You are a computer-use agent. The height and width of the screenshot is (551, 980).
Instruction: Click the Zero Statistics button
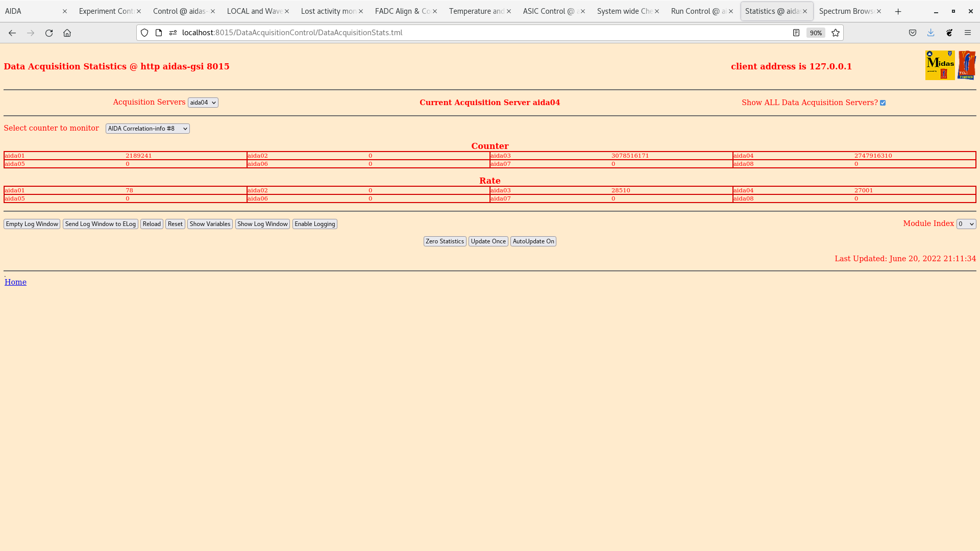click(445, 241)
